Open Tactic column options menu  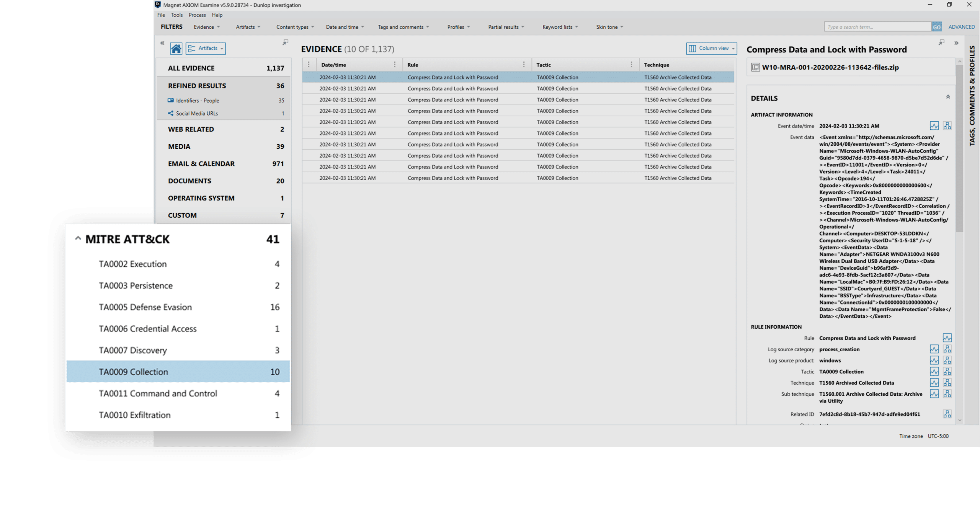[x=631, y=65]
